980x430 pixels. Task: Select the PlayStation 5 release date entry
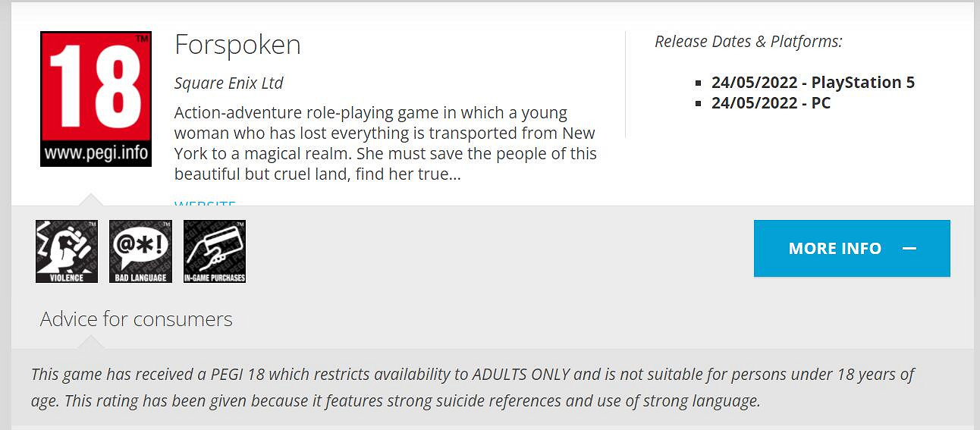(x=812, y=82)
